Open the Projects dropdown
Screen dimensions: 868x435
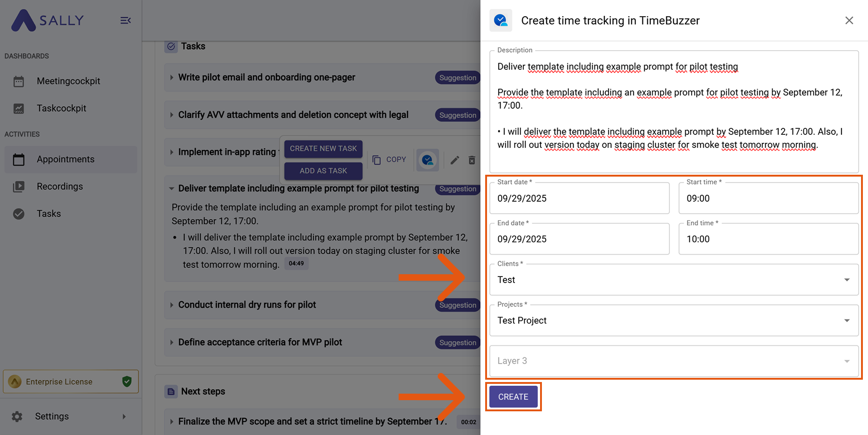[x=674, y=320]
